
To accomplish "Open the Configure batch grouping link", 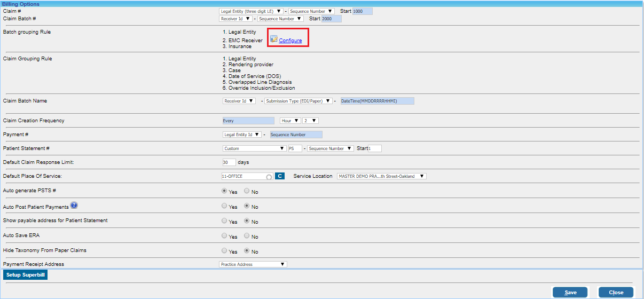I will point(290,41).
